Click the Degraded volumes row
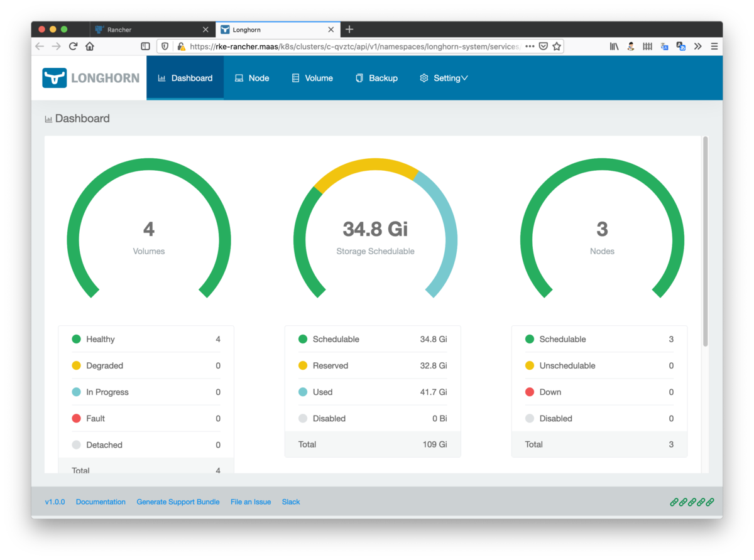The image size is (754, 560). pyautogui.click(x=146, y=365)
